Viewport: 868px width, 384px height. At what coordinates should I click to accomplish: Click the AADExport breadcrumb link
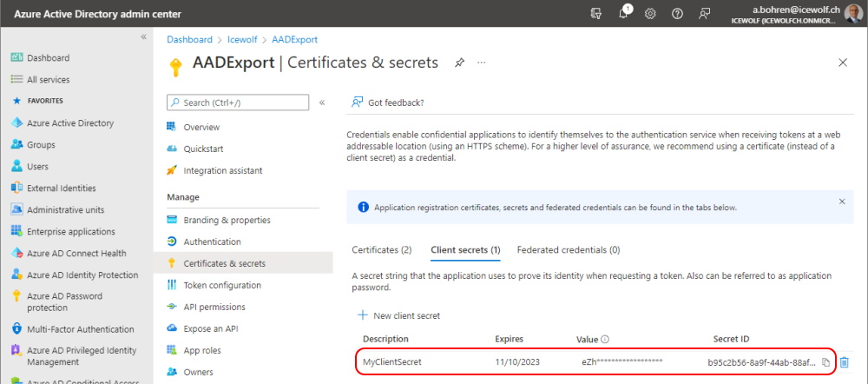pos(294,39)
